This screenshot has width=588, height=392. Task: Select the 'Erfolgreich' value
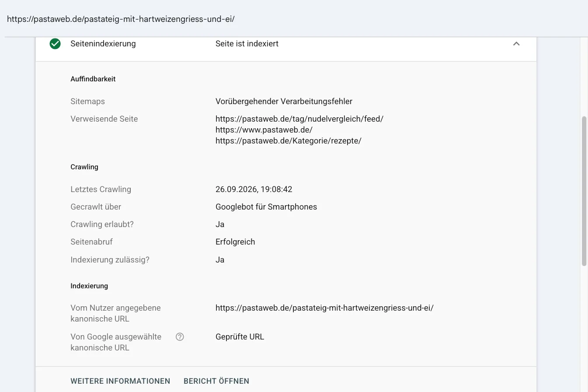click(235, 242)
